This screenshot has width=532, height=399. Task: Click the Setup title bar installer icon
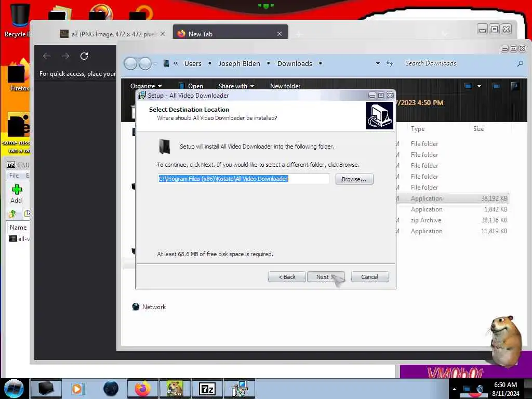click(142, 96)
